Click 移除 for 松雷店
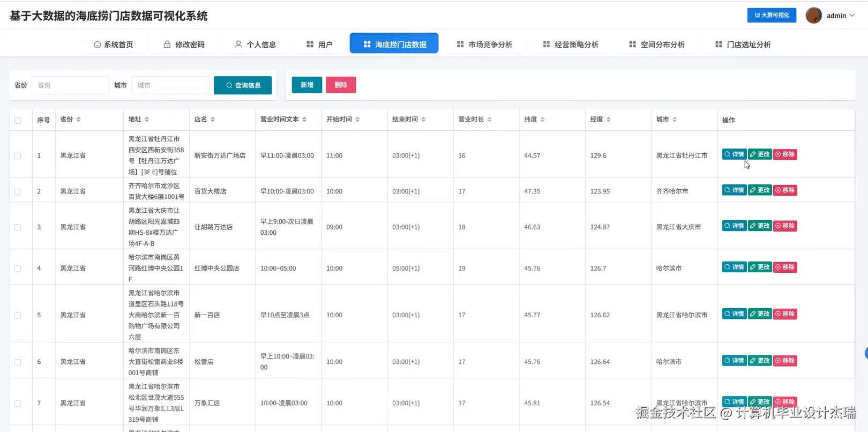Screen dimensions: 868x432 pyautogui.click(x=785, y=361)
